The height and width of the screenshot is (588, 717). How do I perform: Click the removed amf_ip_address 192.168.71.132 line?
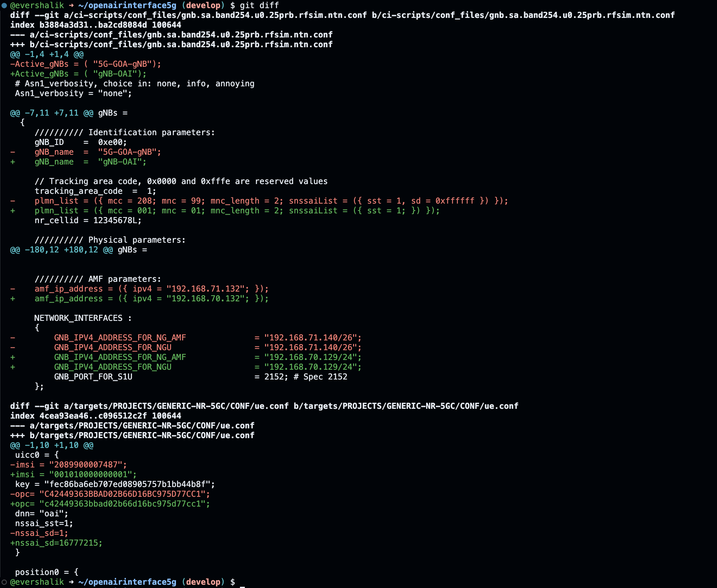pyautogui.click(x=140, y=289)
